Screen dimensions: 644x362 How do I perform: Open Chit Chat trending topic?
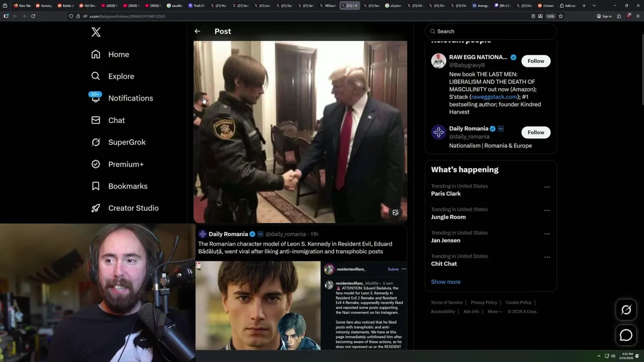click(444, 264)
